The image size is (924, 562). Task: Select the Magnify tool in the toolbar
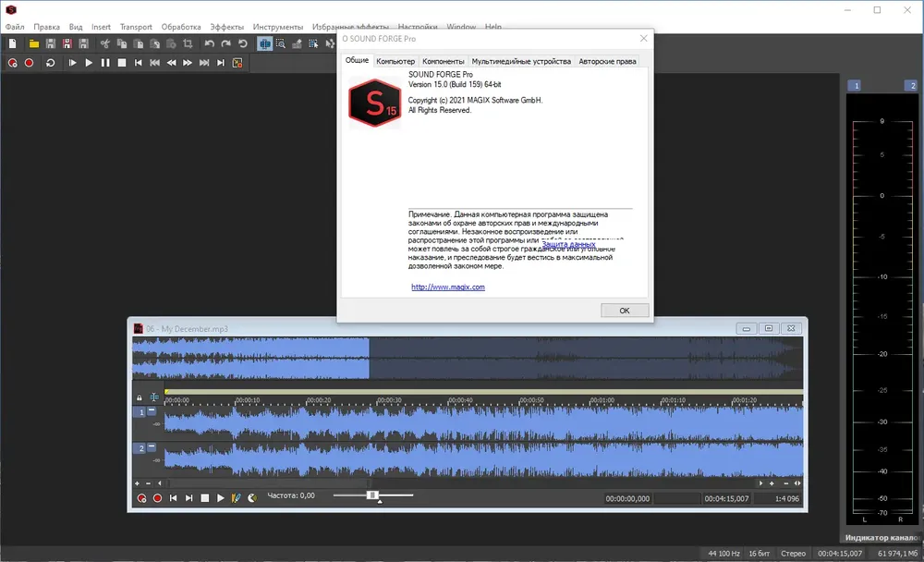click(x=281, y=43)
